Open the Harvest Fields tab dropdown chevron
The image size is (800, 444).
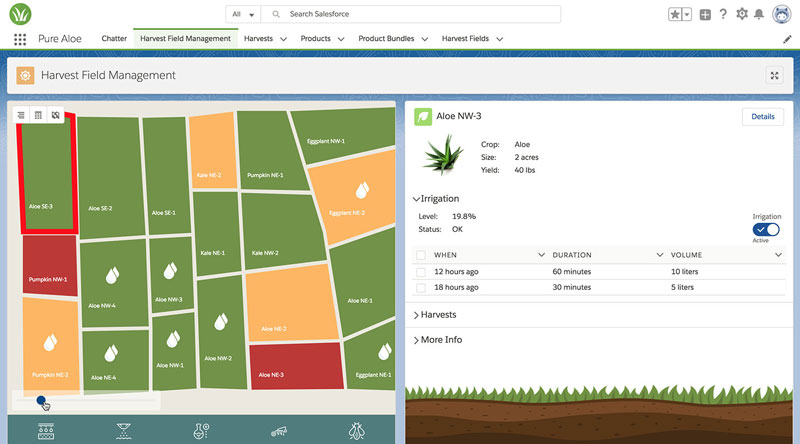point(499,39)
